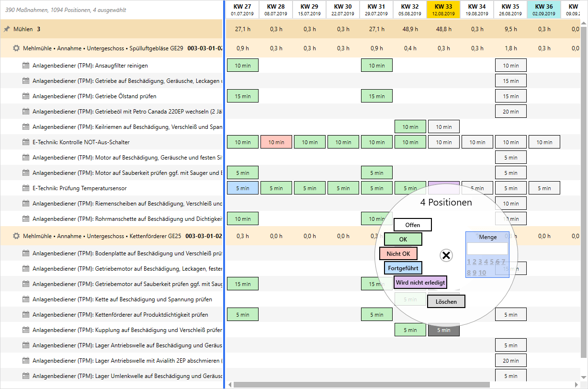Select the highlighted KW 33 column header
The width and height of the screenshot is (588, 389).
coord(443,10)
